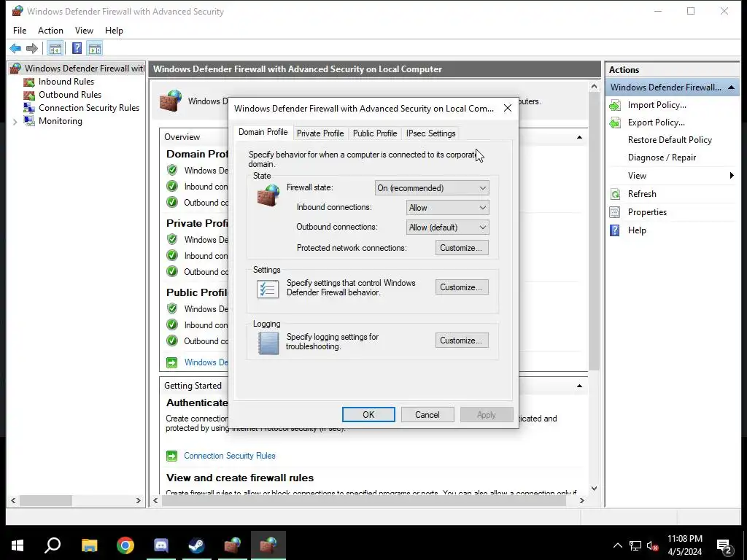Open Connection Security Rules in the tree
This screenshot has width=747, height=560.
pos(88,108)
